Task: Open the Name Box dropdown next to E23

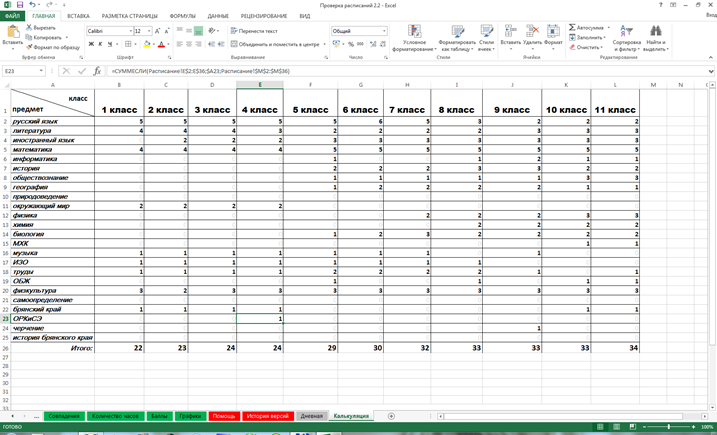Action: pos(41,72)
